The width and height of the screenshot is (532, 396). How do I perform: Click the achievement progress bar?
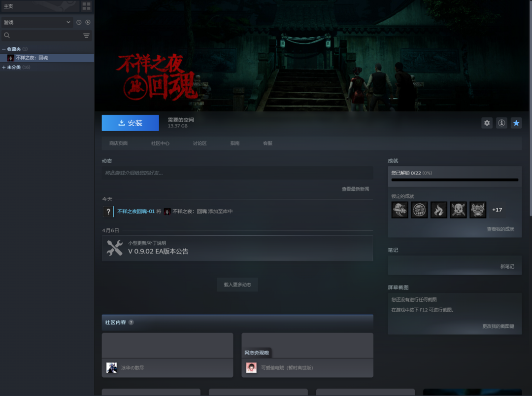tap(455, 180)
